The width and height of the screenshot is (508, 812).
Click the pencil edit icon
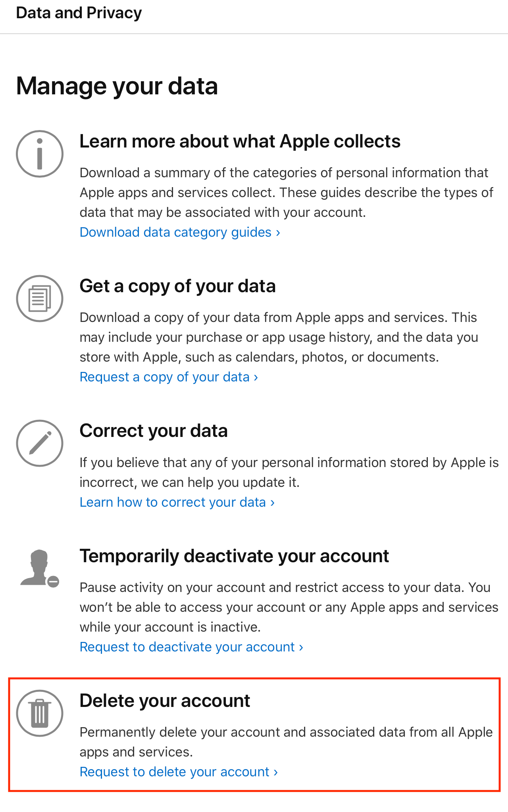point(40,443)
